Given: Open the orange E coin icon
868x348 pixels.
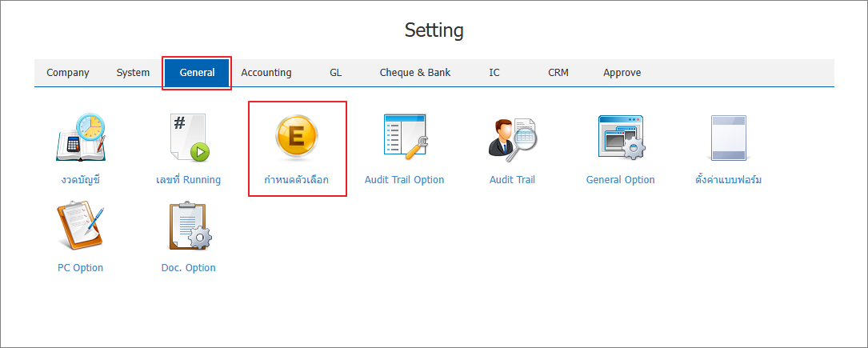Looking at the screenshot, I should click(297, 138).
